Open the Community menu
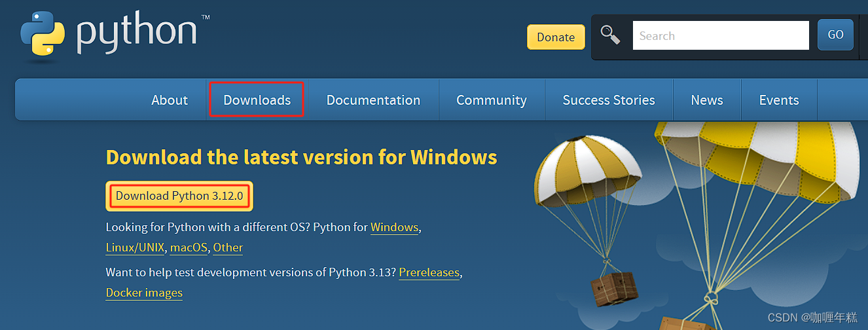 point(492,100)
